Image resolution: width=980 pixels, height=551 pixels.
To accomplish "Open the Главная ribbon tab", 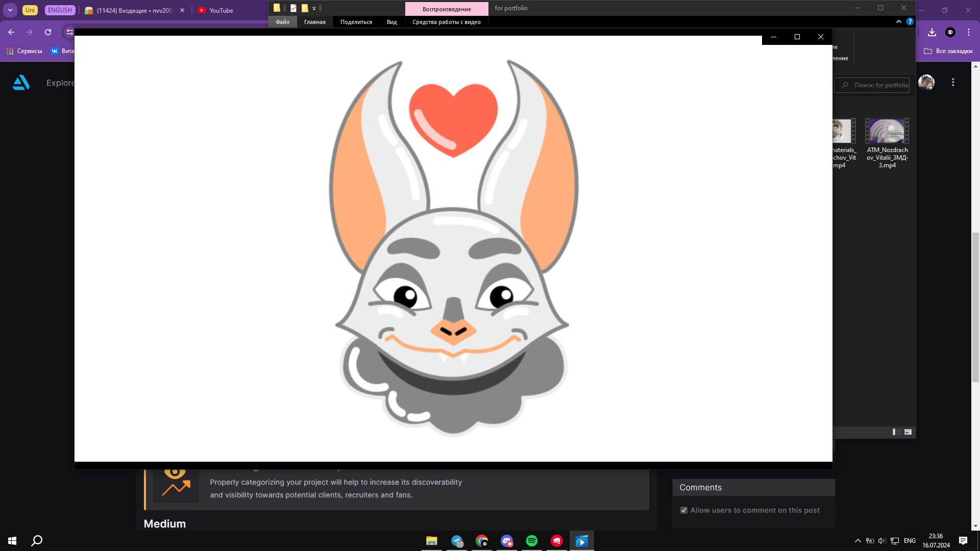I will tap(314, 22).
